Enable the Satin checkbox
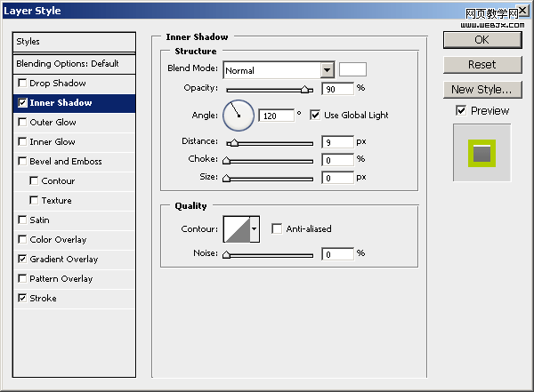Screen dimensions: 534x392 click(22, 220)
